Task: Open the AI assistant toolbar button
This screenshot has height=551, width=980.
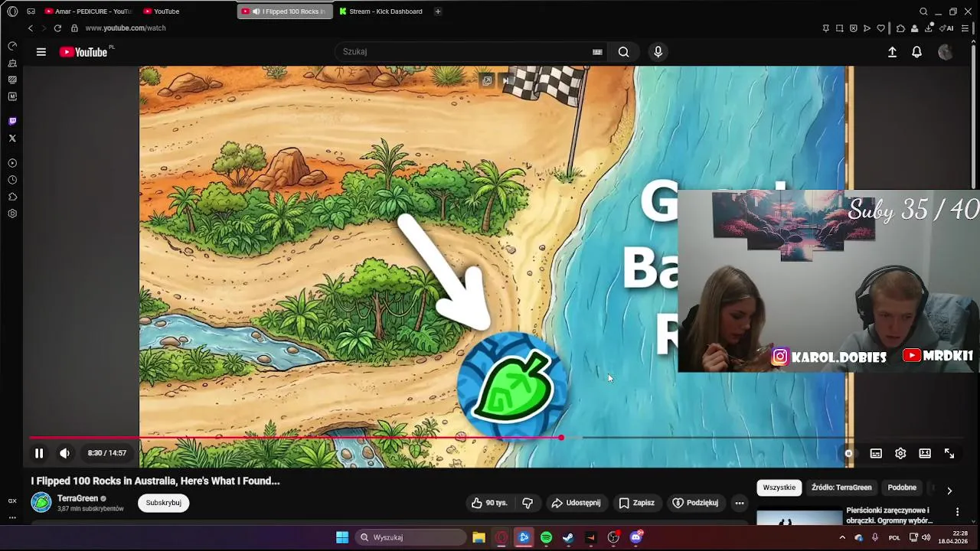Action: pos(946,28)
